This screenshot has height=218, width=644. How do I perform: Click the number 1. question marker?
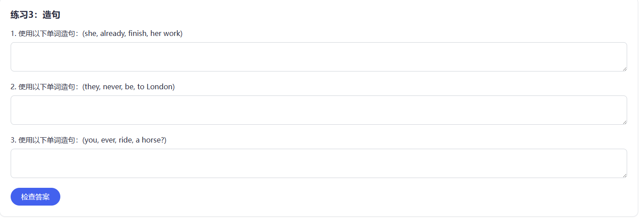(14, 33)
